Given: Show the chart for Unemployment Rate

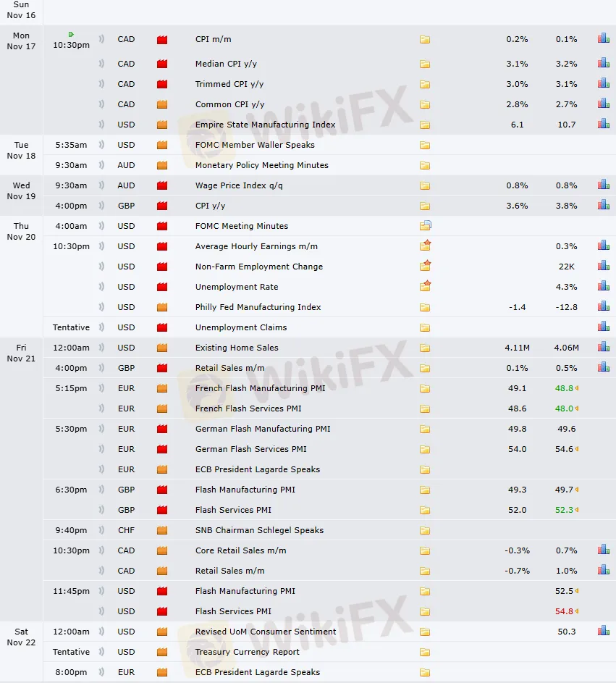Looking at the screenshot, I should click(x=603, y=286).
